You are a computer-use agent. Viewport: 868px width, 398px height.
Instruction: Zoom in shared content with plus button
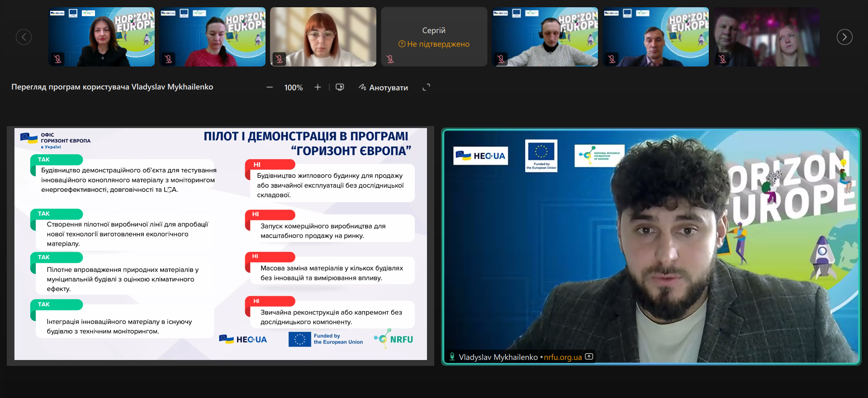[x=318, y=87]
